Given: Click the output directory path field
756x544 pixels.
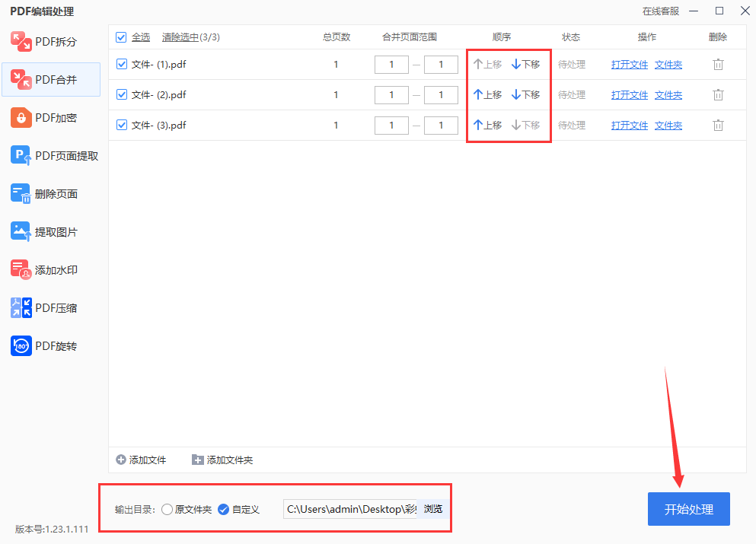Looking at the screenshot, I should click(350, 509).
